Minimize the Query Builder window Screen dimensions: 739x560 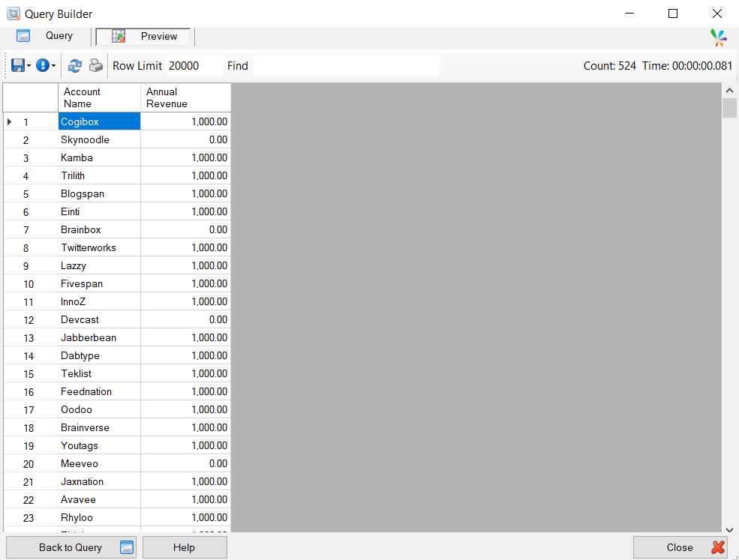click(x=629, y=13)
